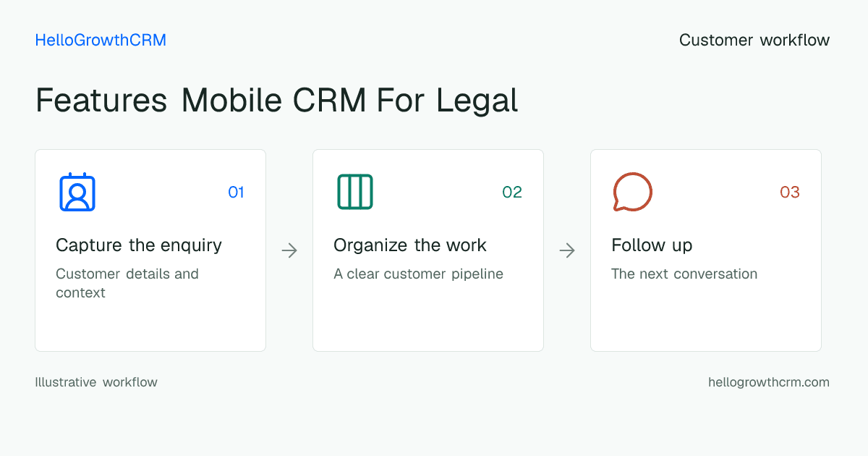The image size is (868, 456).
Task: Select the 'Customer workflow' label
Action: (x=754, y=41)
